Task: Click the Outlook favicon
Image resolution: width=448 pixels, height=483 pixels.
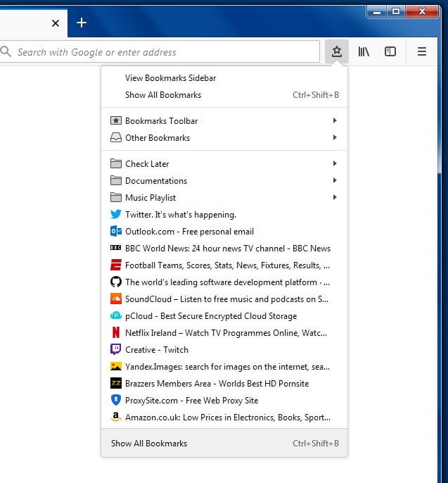Action: 115,231
